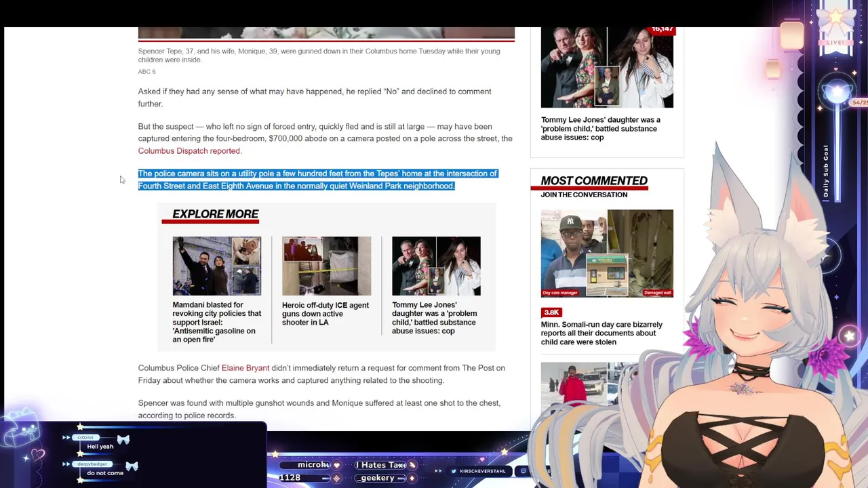Image resolution: width=868 pixels, height=488 pixels.
Task: Open the ICE agent story thumbnail
Action: pyautogui.click(x=326, y=266)
